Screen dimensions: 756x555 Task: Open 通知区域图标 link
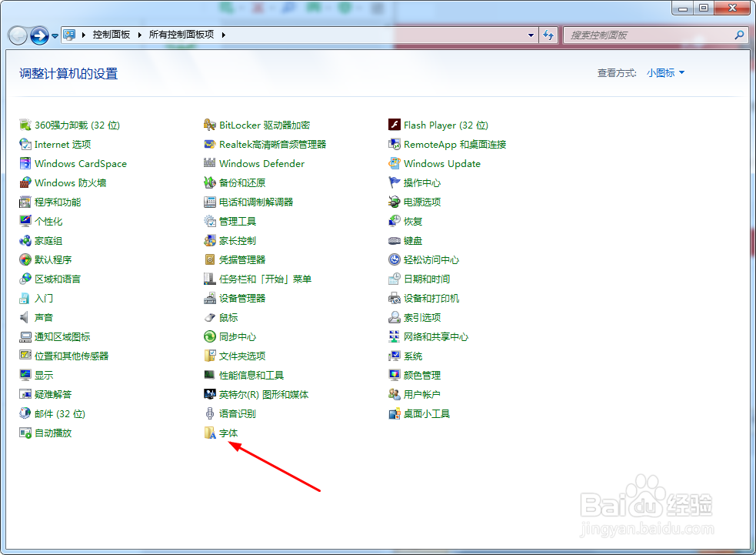(62, 336)
